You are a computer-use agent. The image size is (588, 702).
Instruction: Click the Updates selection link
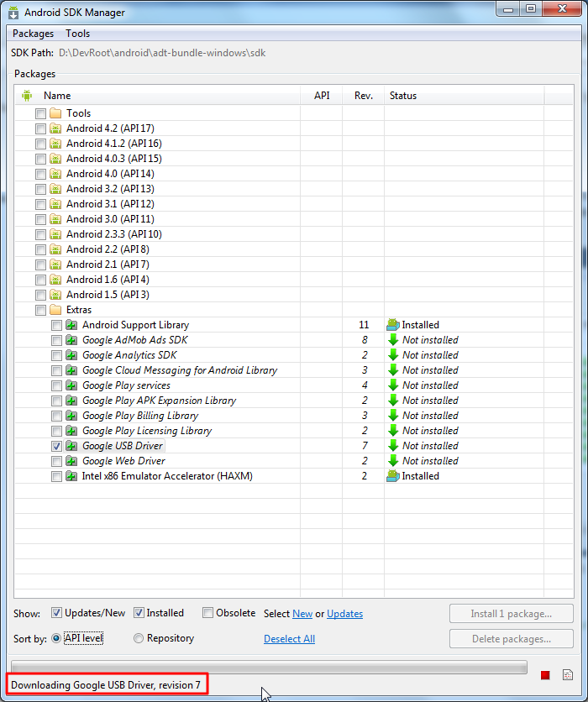[345, 613]
